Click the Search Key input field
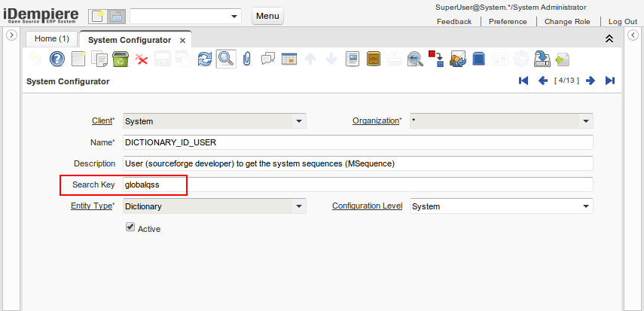The width and height of the screenshot is (644, 311). pyautogui.click(x=357, y=184)
